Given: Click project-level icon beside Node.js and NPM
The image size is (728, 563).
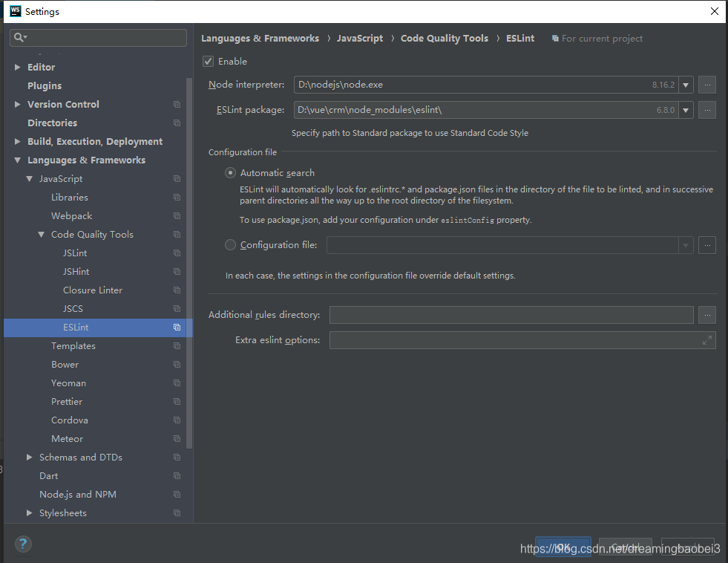Looking at the screenshot, I should (x=177, y=494).
